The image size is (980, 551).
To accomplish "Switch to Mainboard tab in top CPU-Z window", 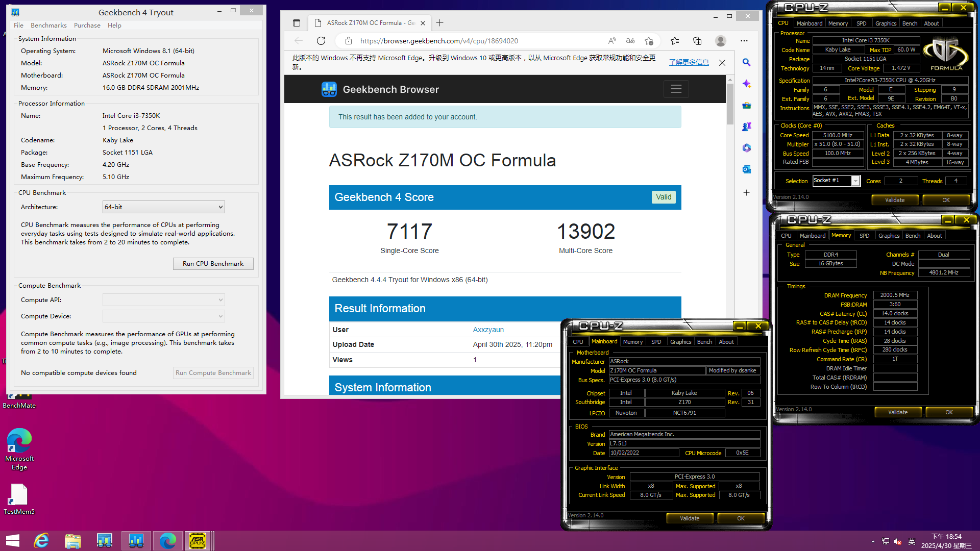I will pyautogui.click(x=809, y=23).
